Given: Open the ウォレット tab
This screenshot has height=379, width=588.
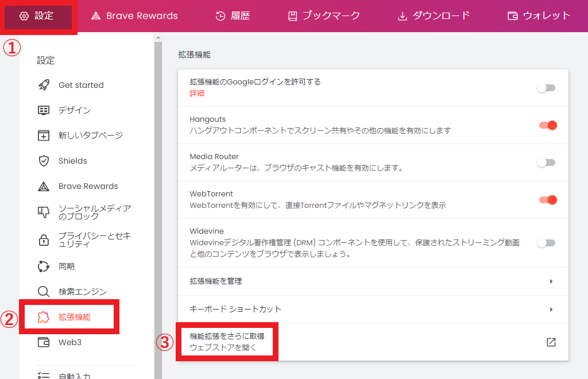Looking at the screenshot, I should [539, 16].
